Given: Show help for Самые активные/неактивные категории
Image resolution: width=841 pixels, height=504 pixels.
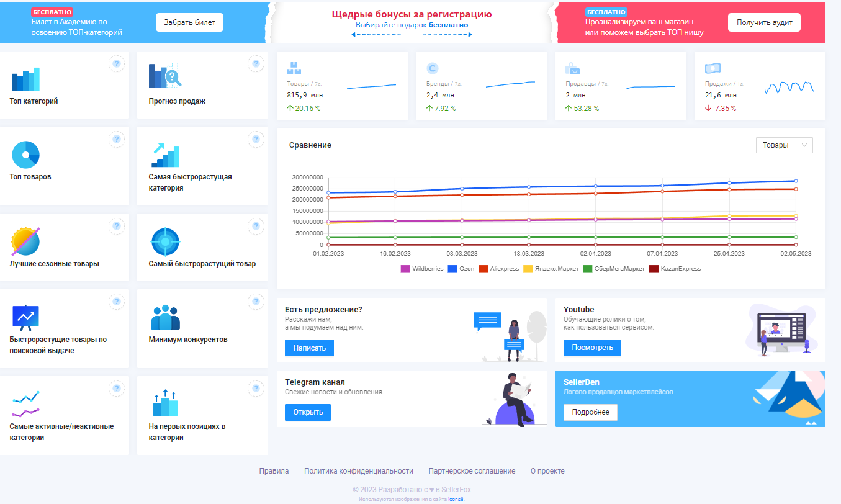Looking at the screenshot, I should pyautogui.click(x=117, y=389).
